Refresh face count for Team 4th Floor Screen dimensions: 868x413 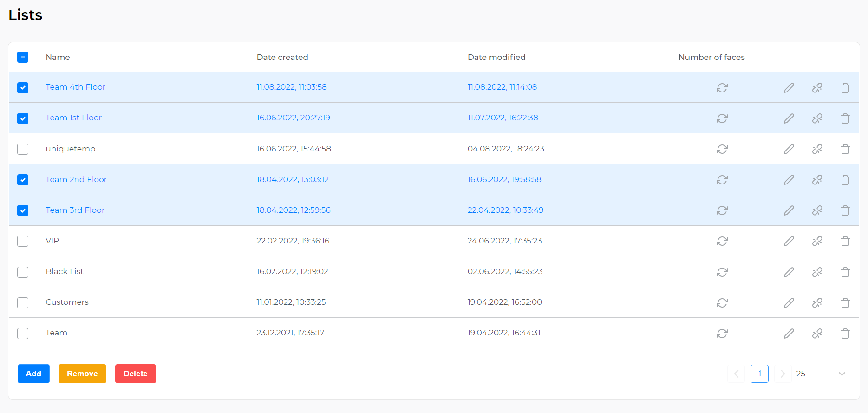click(x=722, y=88)
